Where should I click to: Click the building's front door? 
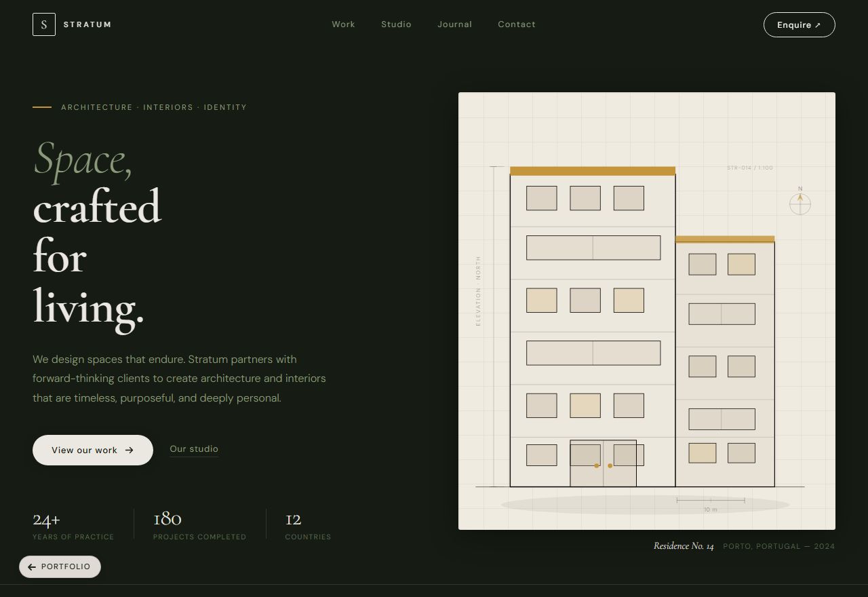coord(603,463)
